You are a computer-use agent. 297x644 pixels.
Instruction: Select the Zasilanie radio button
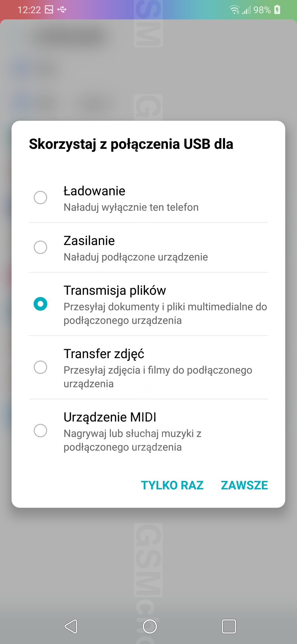[x=41, y=247]
